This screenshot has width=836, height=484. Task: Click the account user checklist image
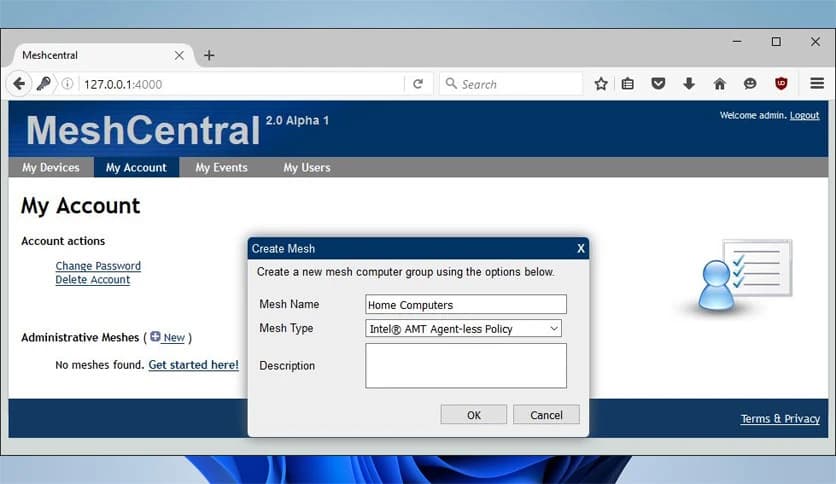coord(745,276)
